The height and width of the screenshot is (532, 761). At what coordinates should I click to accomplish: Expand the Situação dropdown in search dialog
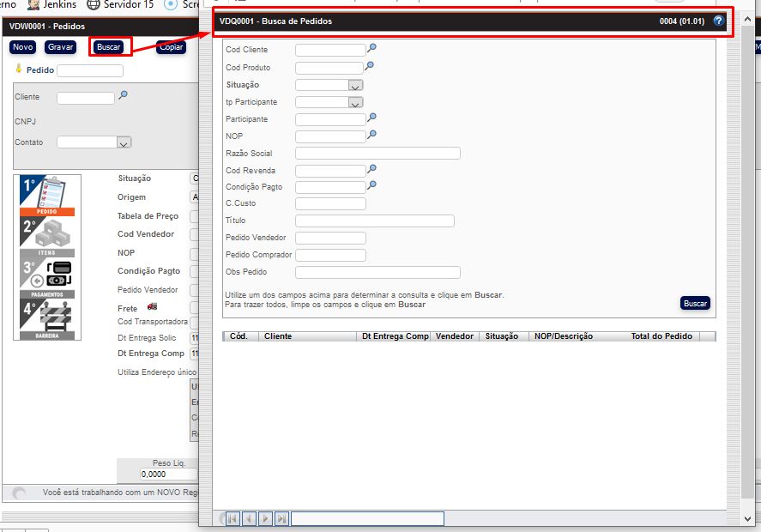(355, 86)
